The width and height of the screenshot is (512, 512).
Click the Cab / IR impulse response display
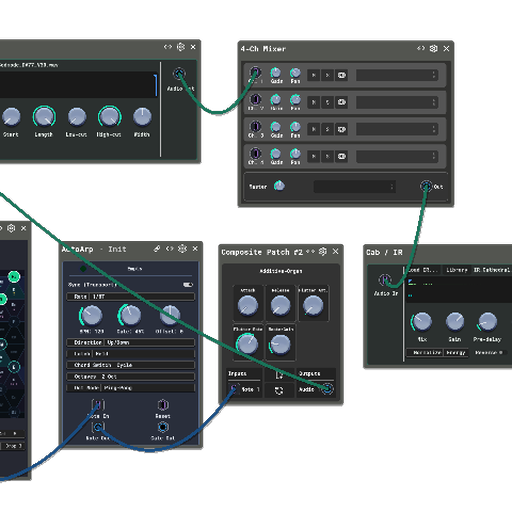click(459, 290)
